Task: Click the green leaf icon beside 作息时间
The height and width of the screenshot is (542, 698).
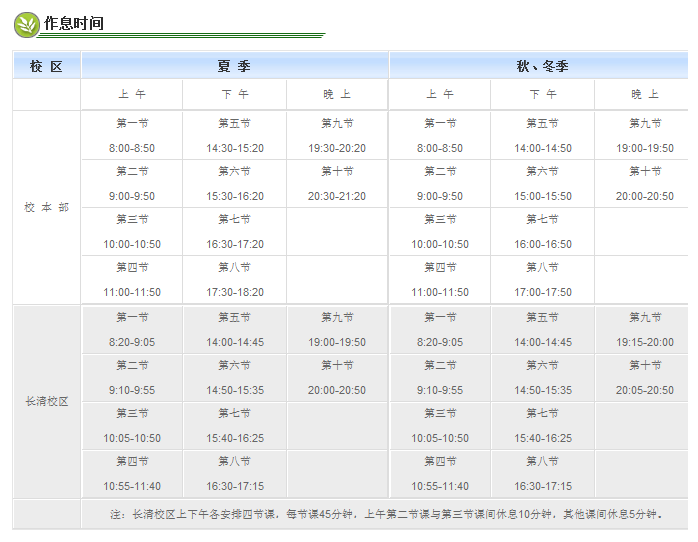Action: [26, 23]
